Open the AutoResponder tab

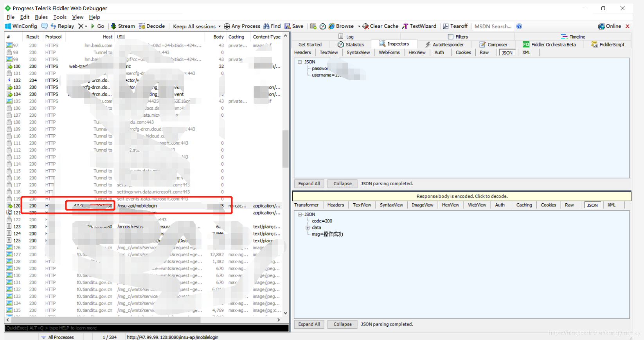(444, 45)
